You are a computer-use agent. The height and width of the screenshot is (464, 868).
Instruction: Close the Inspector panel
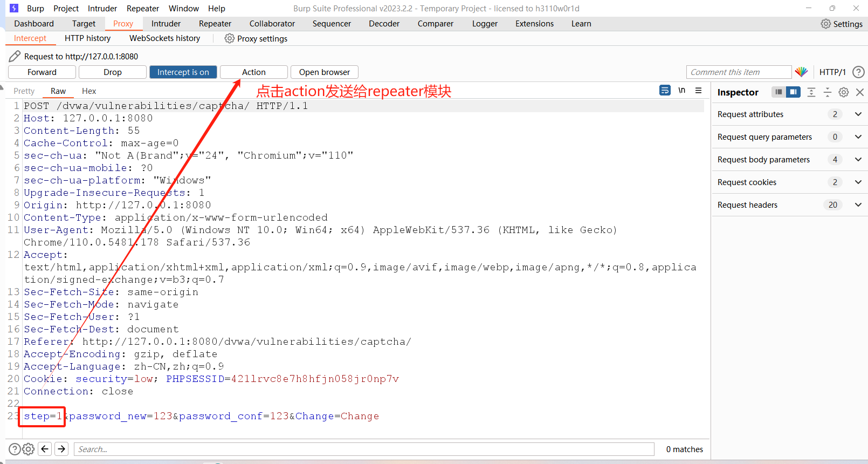(x=860, y=92)
